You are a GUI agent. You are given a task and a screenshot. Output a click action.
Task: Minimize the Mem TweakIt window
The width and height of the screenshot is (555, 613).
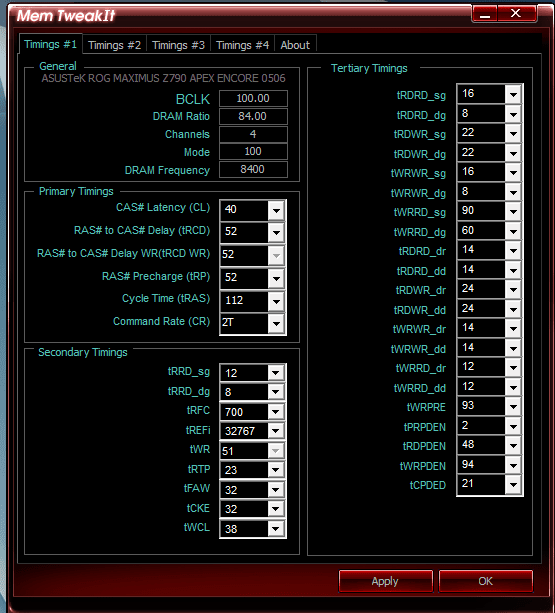coord(485,14)
